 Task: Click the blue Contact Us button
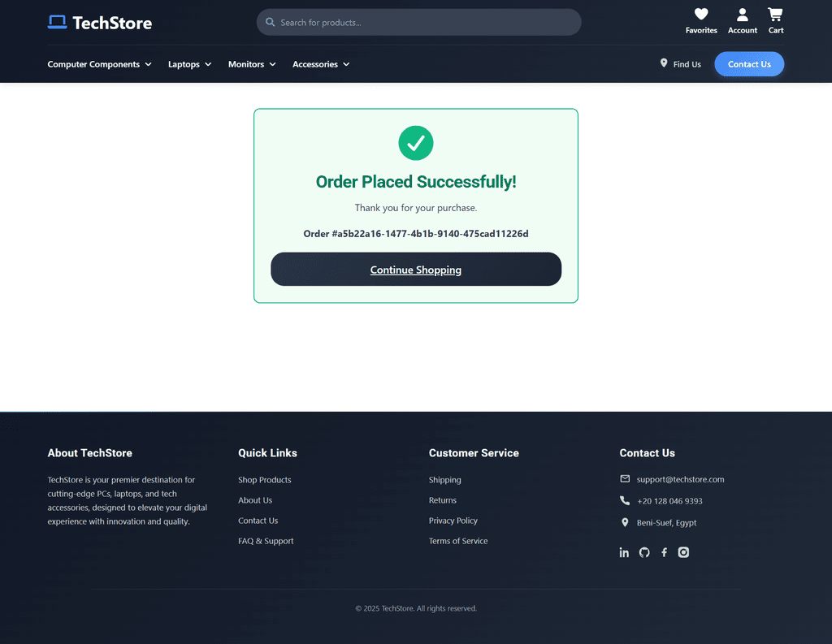[748, 64]
